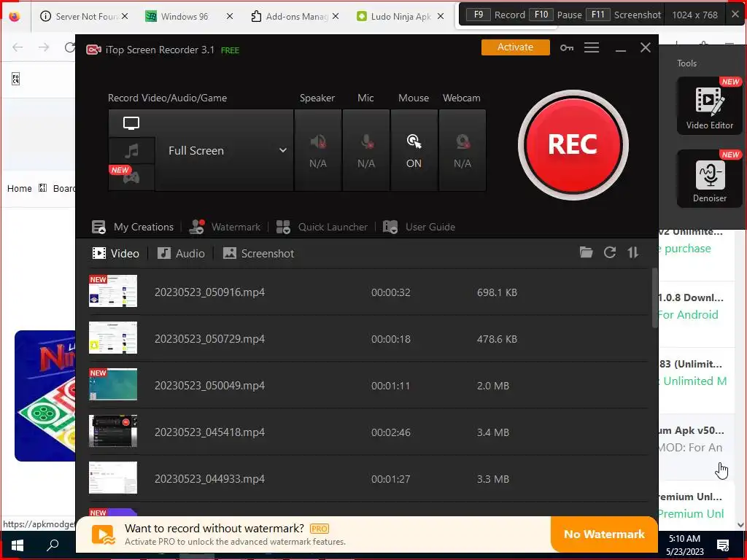Click file name 20230523_050049.mp4
This screenshot has height=560, width=747.
[209, 386]
